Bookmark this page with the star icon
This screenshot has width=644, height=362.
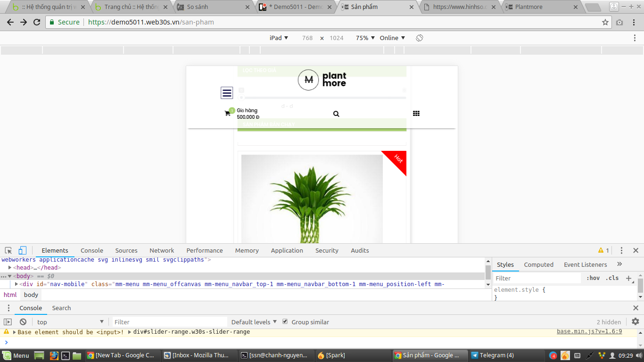coord(605,22)
